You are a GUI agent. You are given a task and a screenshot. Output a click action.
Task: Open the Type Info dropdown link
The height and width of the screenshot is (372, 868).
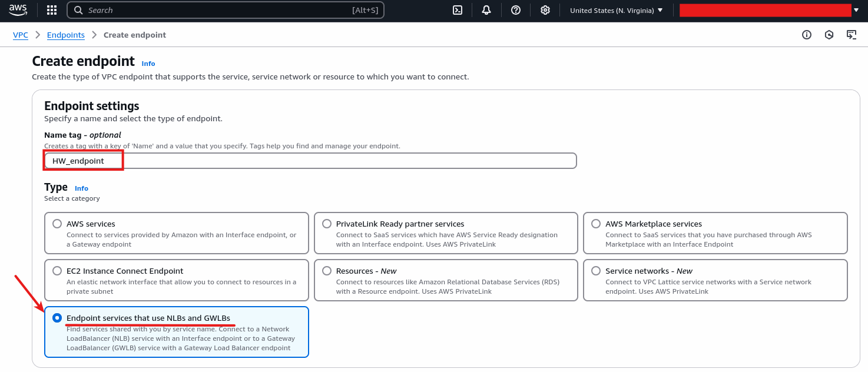(x=81, y=188)
